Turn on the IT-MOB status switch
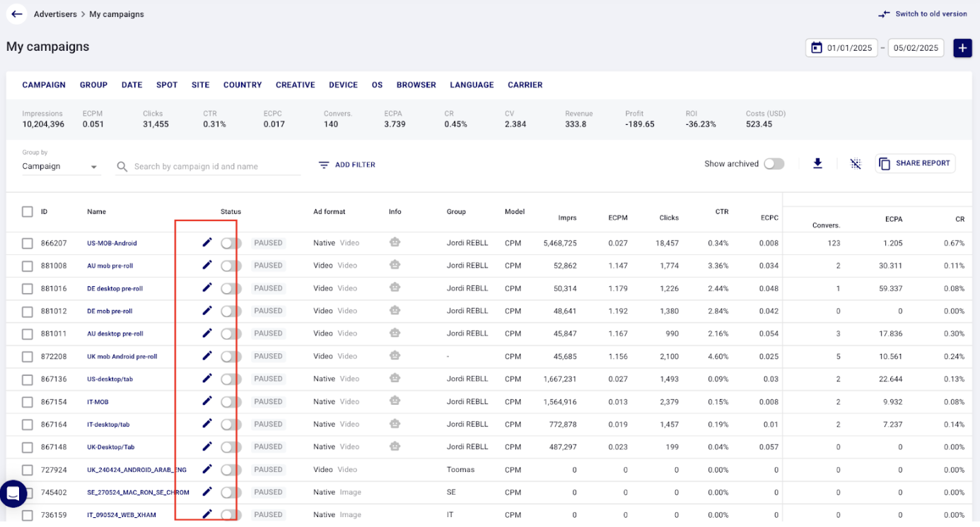The width and height of the screenshot is (980, 527). point(231,401)
